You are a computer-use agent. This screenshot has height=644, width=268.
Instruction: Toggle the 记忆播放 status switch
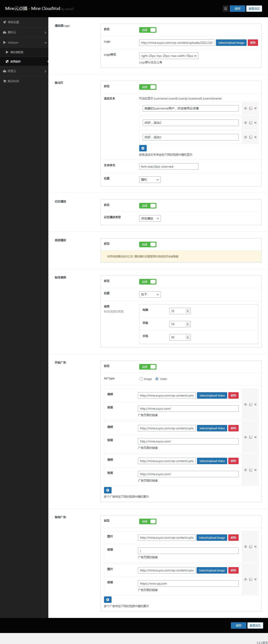point(148,206)
